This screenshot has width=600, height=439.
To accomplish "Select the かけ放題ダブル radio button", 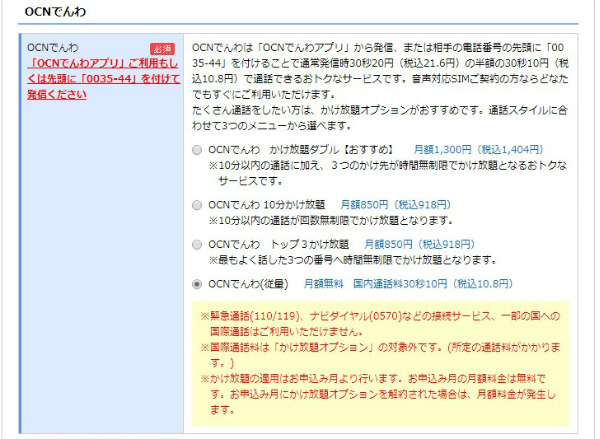I will tap(197, 150).
